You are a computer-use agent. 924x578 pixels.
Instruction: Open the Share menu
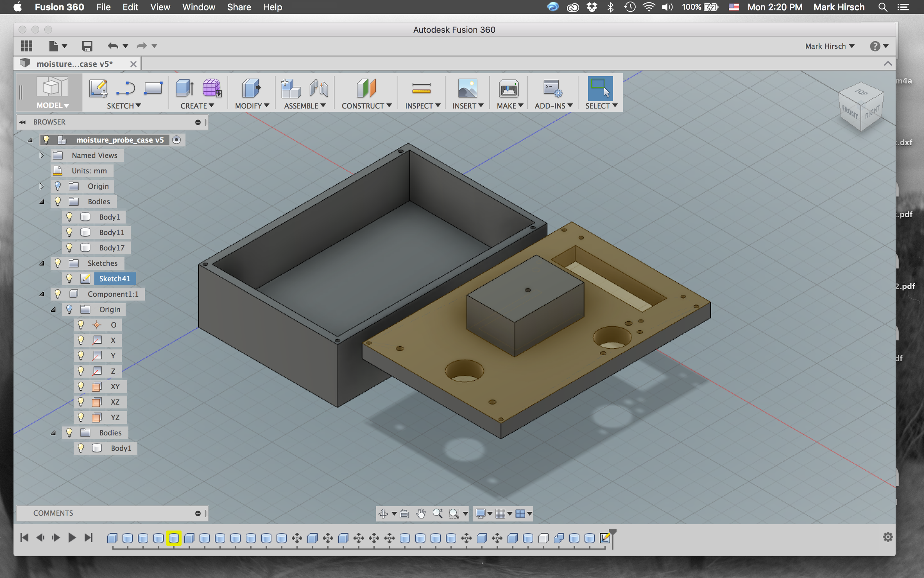239,7
